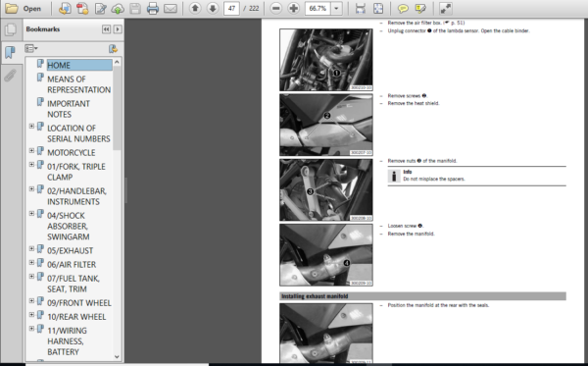The width and height of the screenshot is (588, 366).
Task: Open the LOCATION OF SERIAL NUMBERS bookmark text
Action: 78,133
